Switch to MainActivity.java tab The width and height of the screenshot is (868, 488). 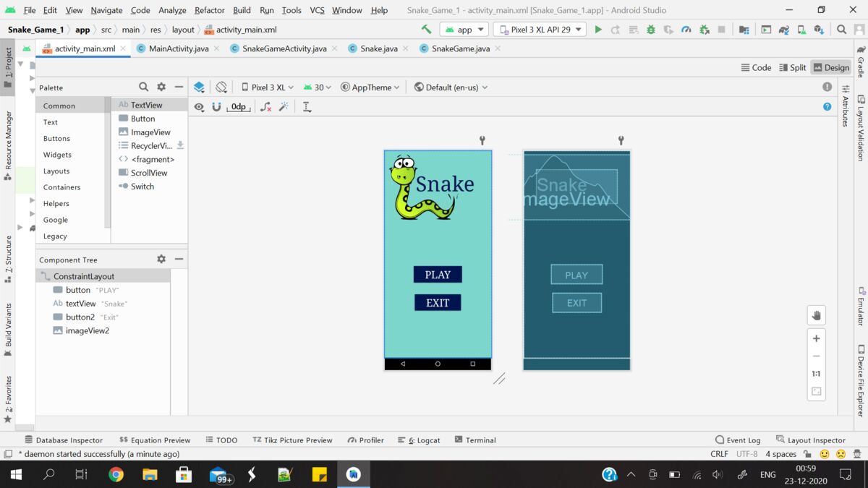click(179, 48)
